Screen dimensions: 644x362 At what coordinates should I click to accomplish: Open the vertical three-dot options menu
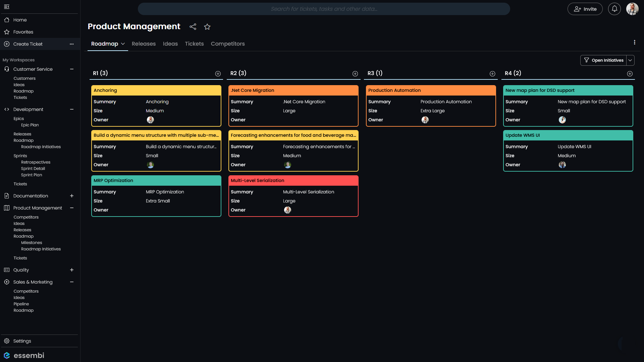(x=634, y=42)
